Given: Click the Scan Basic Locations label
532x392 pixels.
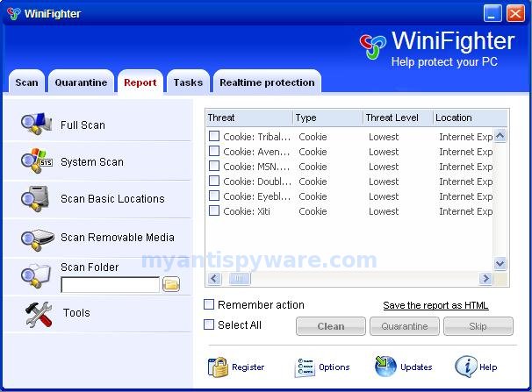Looking at the screenshot, I should click(x=112, y=198).
